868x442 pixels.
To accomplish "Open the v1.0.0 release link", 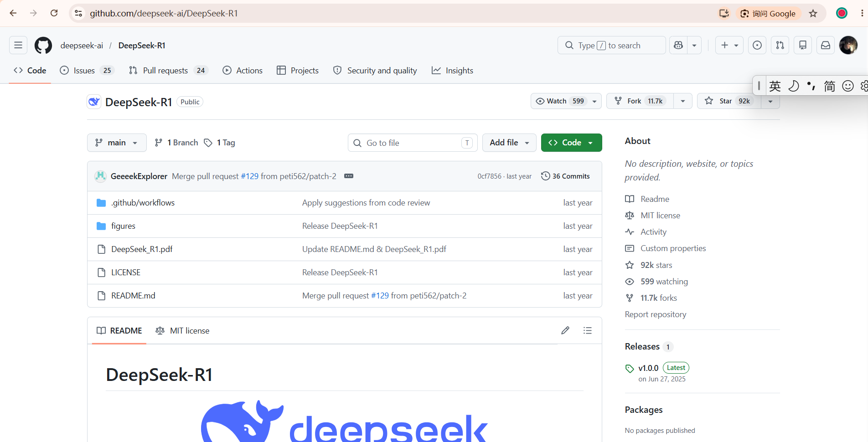I will [648, 368].
